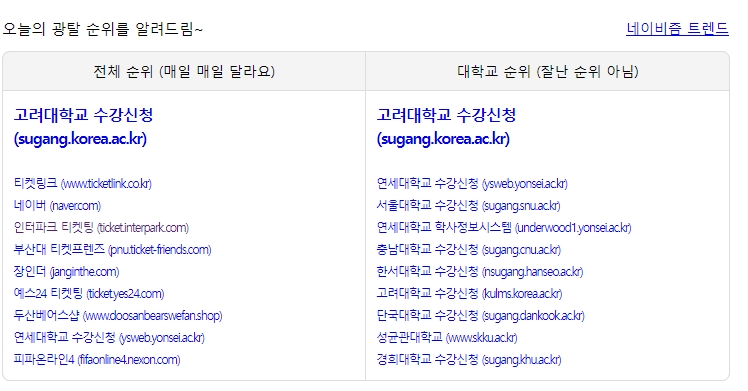Open 서울대학교 수강신청 link
748x391 pixels.
point(468,206)
